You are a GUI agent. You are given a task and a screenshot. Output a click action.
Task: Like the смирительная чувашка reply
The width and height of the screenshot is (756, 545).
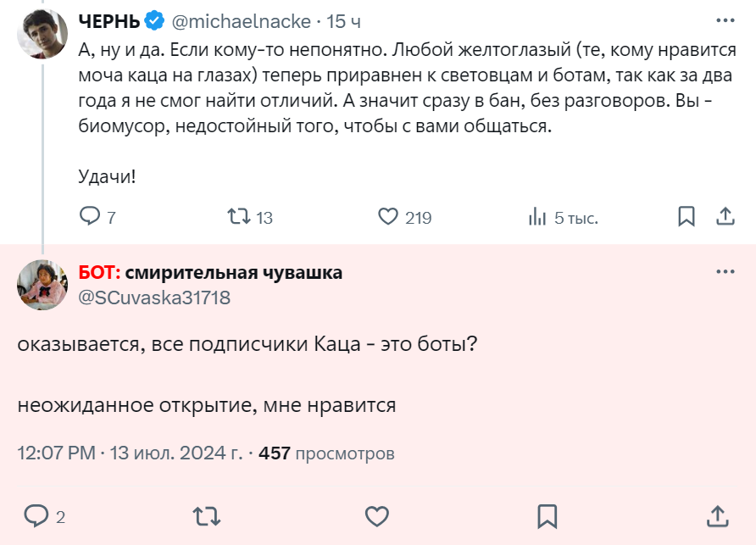click(x=377, y=515)
